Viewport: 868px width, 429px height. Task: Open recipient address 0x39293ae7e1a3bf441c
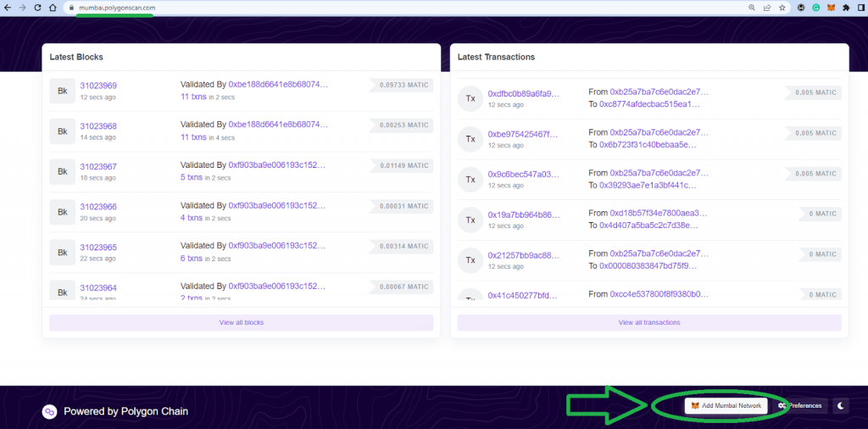(x=648, y=185)
